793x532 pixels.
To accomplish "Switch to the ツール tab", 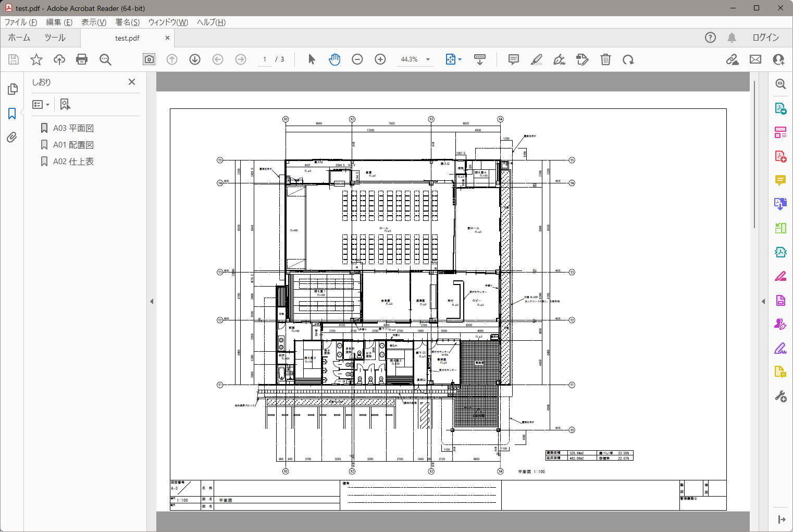I will click(x=55, y=38).
